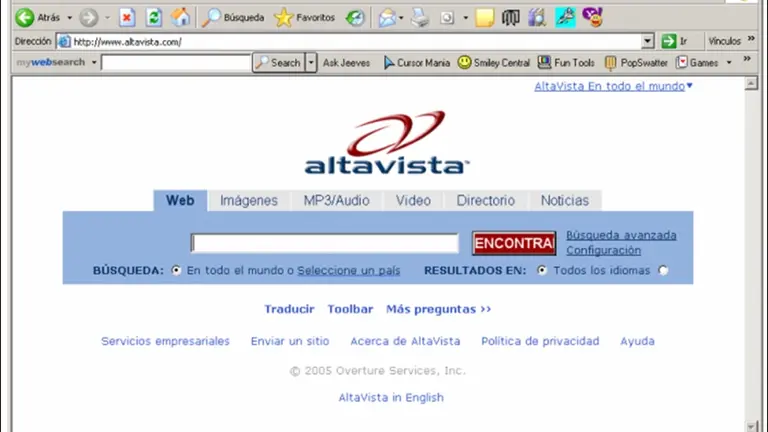
Task: Switch to the Directorio tab
Action: pos(486,200)
